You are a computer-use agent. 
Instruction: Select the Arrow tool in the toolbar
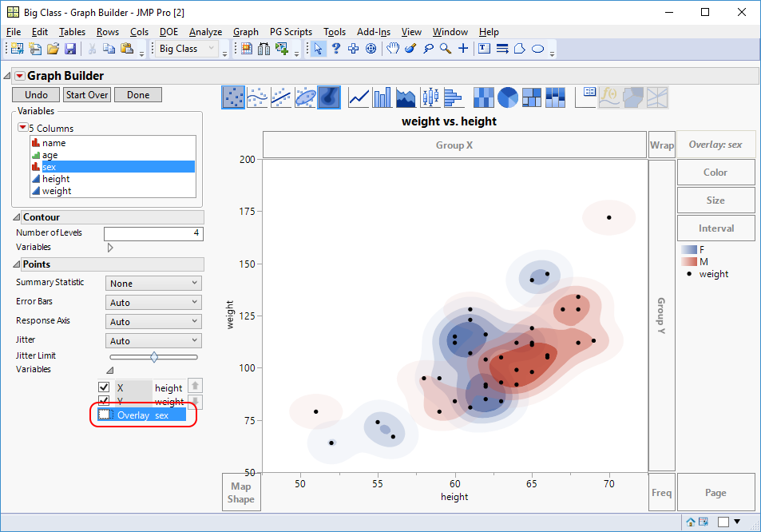pos(319,49)
